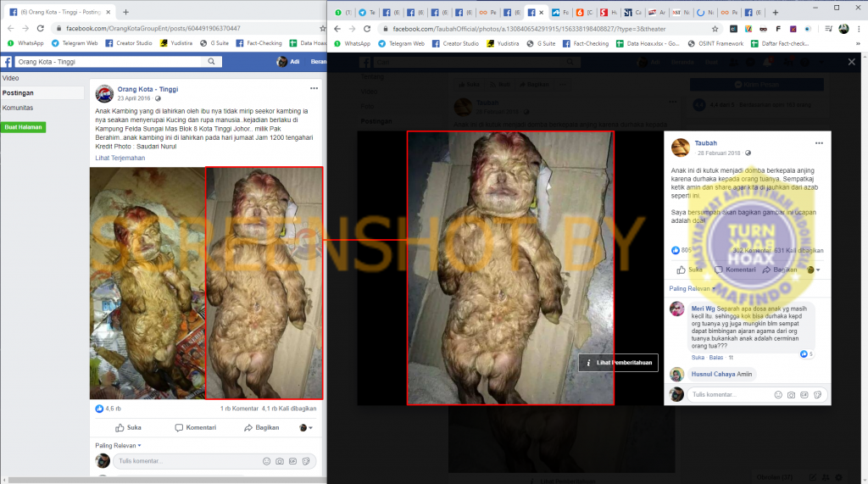Like the Orang Kota post with Suka
The height and width of the screenshot is (484, 868).
(128, 427)
